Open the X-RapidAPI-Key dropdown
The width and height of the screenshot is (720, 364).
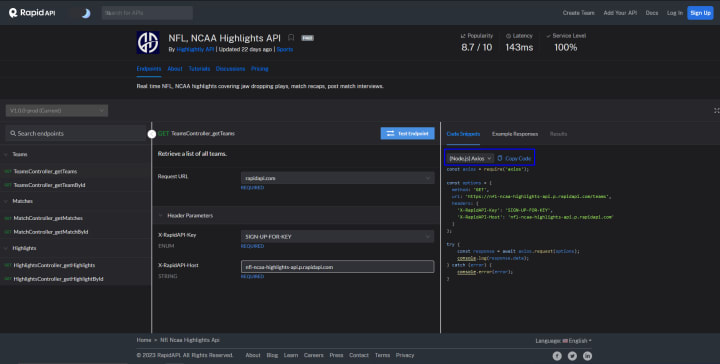coord(338,237)
